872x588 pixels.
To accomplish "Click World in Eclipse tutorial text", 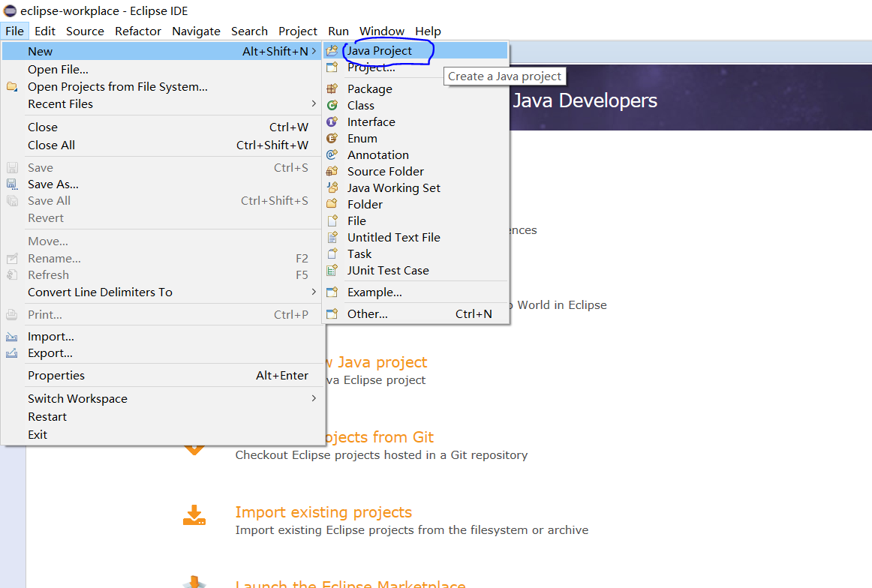I will [x=561, y=305].
